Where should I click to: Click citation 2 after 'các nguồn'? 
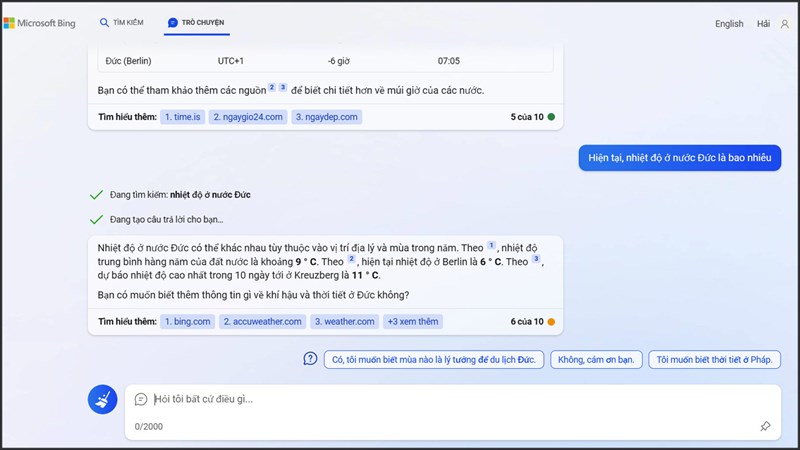pyautogui.click(x=272, y=87)
